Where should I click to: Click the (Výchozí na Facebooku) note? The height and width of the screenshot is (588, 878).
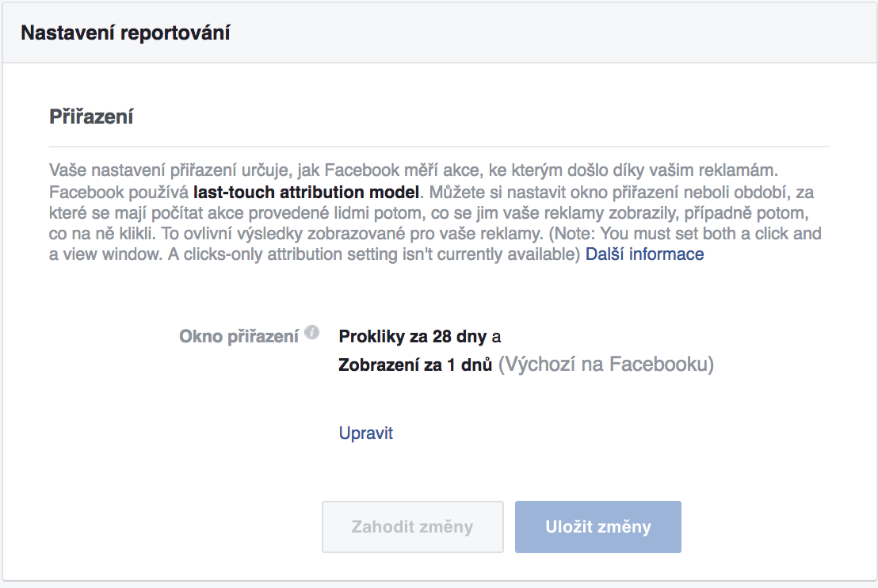[605, 365]
